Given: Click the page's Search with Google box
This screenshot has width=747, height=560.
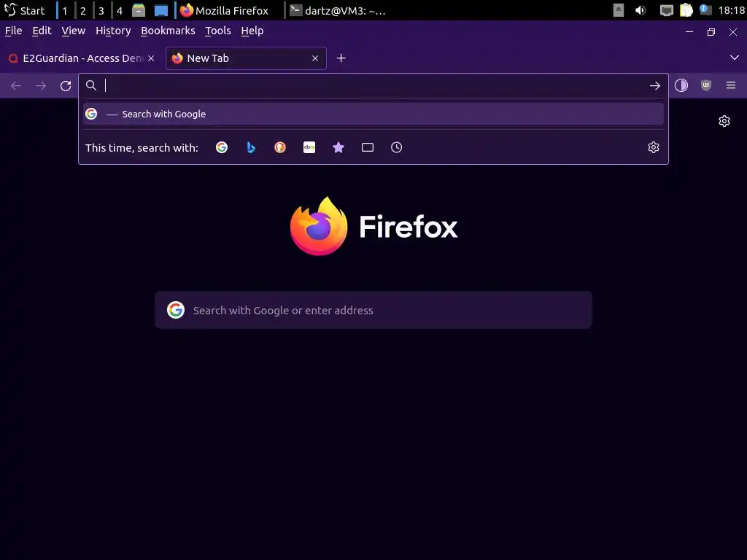Looking at the screenshot, I should coord(373,311).
